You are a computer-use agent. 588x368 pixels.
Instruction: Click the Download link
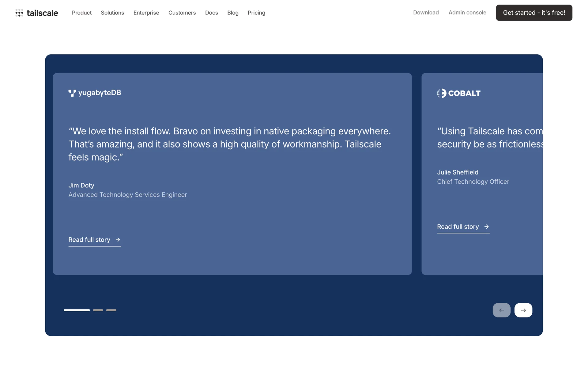pos(426,13)
